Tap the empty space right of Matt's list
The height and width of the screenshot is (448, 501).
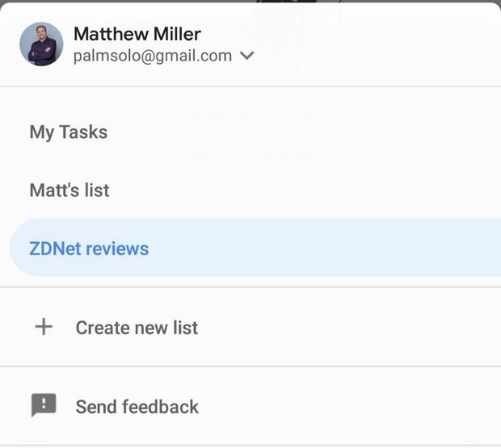323,191
